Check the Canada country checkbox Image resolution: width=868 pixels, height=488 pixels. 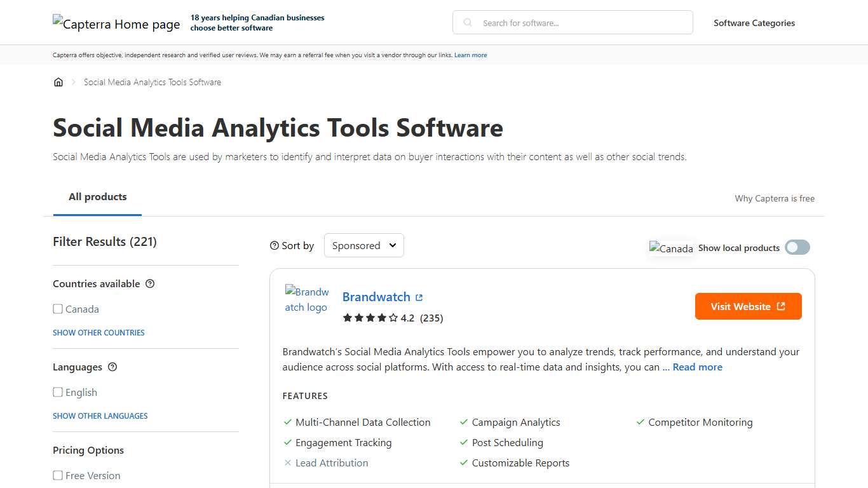[x=57, y=309]
